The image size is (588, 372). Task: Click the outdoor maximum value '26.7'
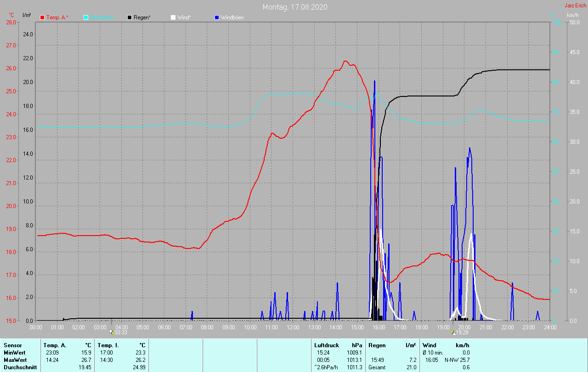86,360
